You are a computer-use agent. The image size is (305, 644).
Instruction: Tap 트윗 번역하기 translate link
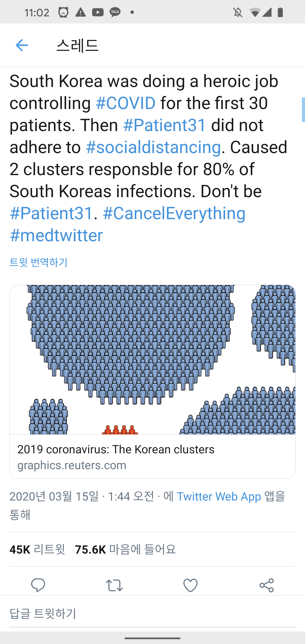(x=39, y=262)
